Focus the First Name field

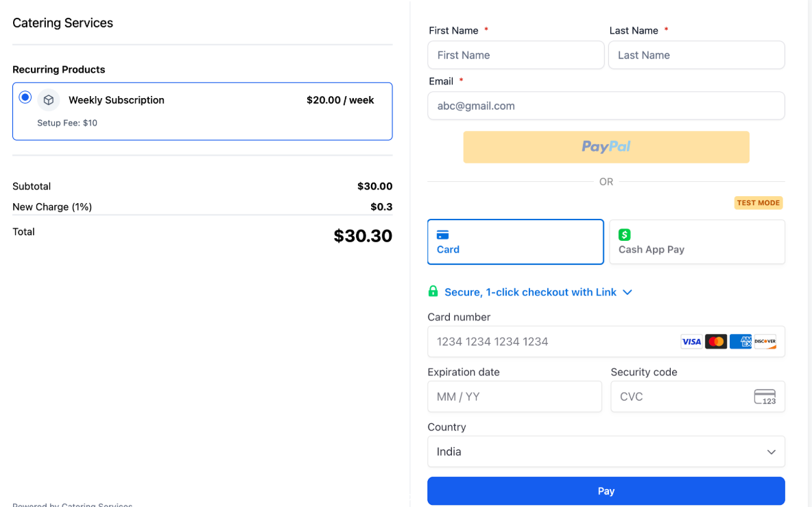516,55
